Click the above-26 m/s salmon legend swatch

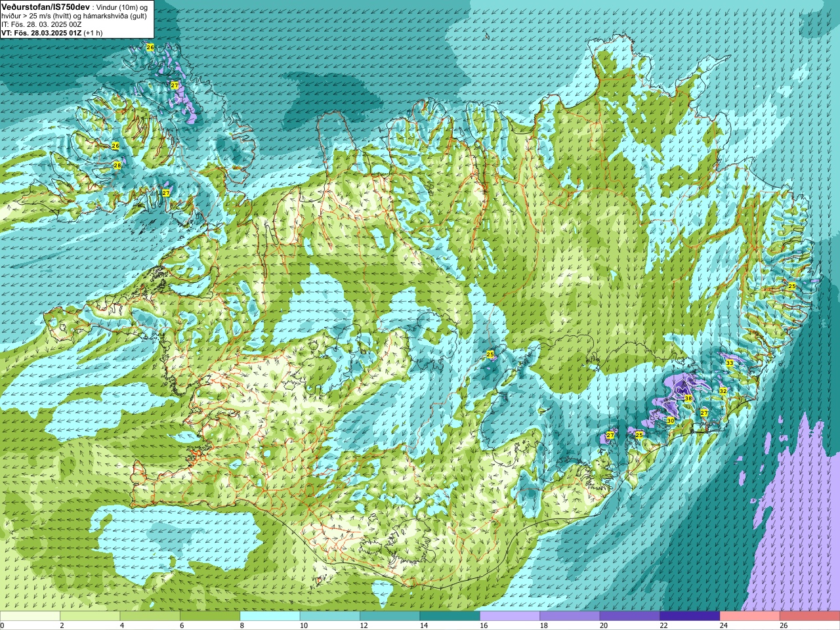810,616
